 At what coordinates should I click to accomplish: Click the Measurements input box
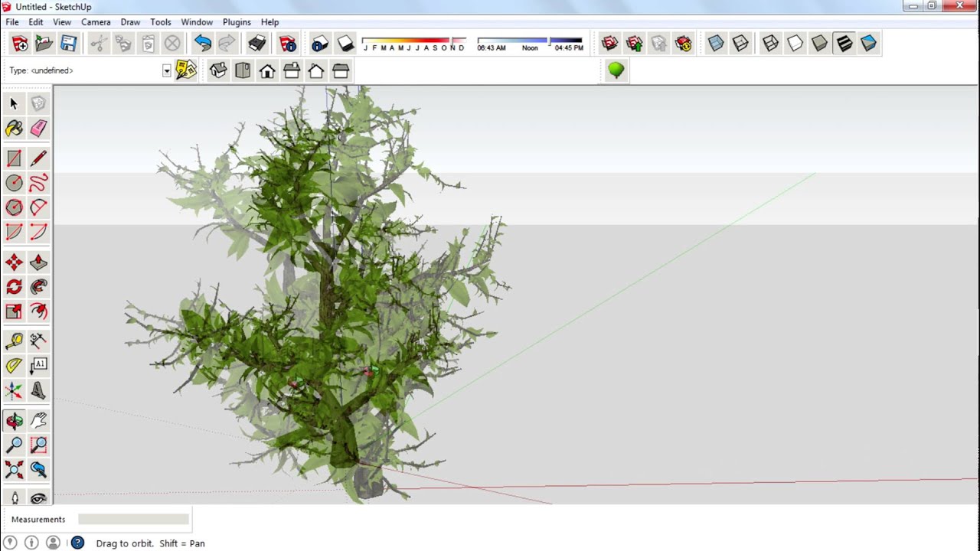pos(133,519)
